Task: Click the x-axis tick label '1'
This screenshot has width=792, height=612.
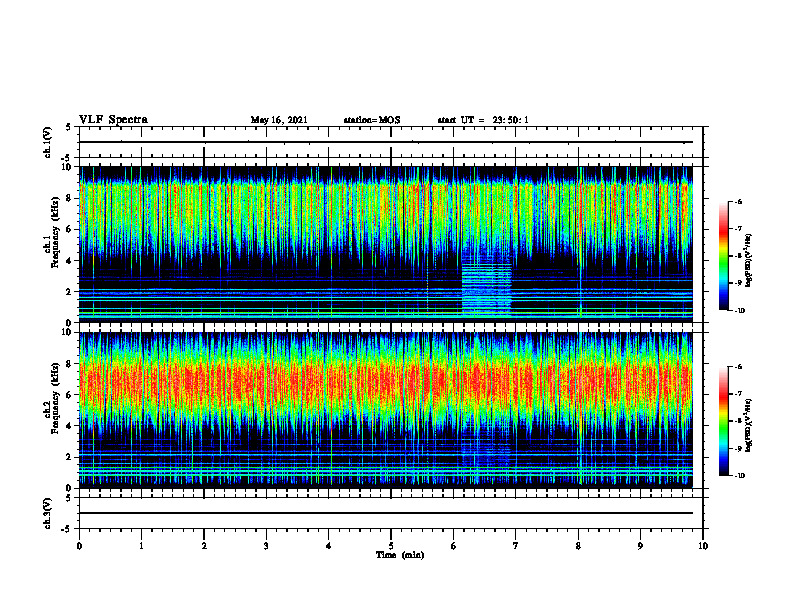Action: 141,546
